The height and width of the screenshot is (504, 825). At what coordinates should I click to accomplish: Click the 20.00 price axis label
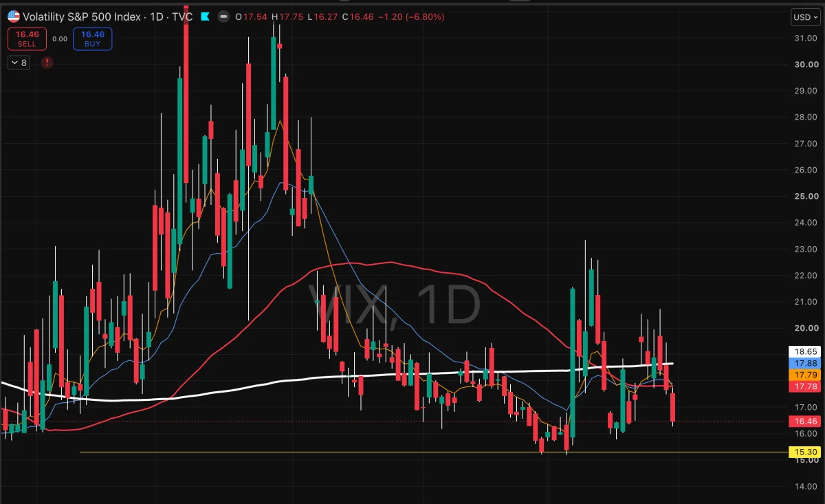[x=805, y=328]
